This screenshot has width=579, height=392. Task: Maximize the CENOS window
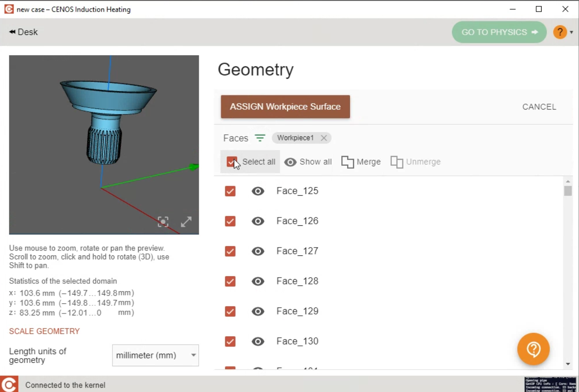[x=539, y=9]
